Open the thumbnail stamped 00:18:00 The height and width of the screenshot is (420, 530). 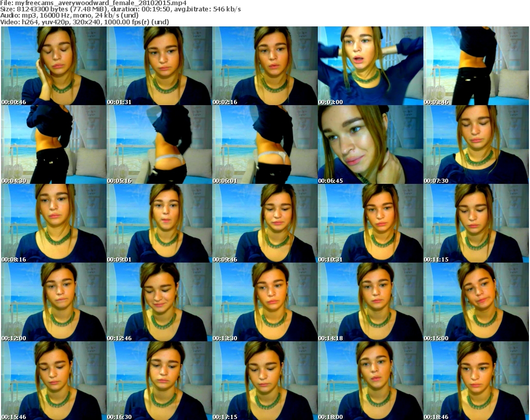[x=370, y=381]
